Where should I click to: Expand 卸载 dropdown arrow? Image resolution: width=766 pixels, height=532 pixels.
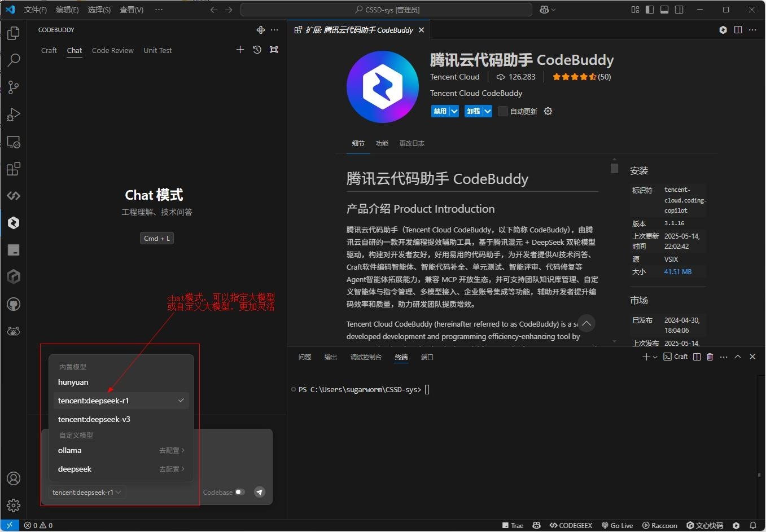pyautogui.click(x=487, y=111)
